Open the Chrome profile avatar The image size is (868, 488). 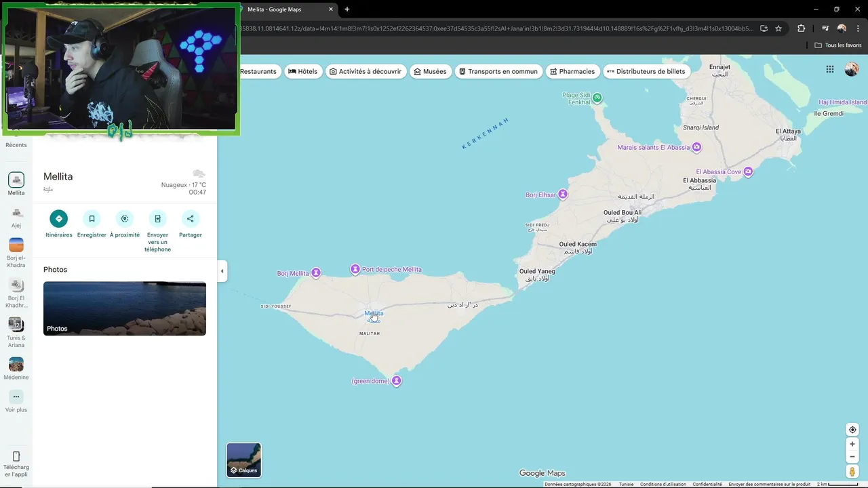tap(842, 28)
